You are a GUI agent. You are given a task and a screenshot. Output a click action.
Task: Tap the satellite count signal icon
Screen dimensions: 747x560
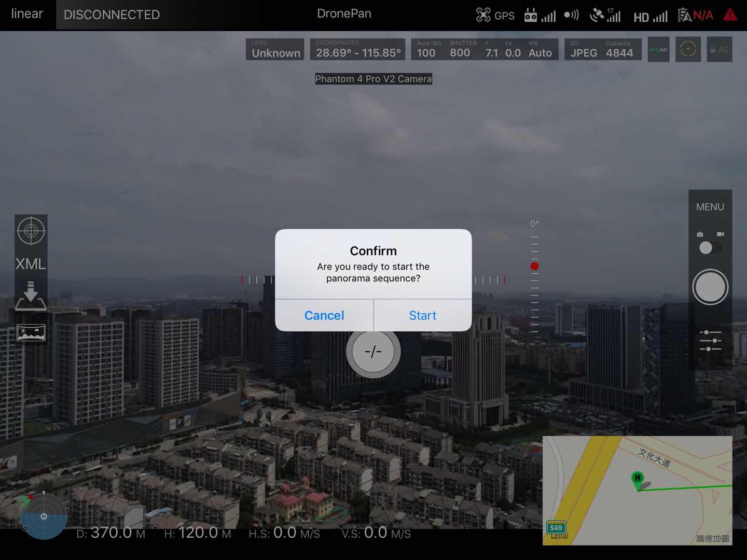(x=605, y=15)
